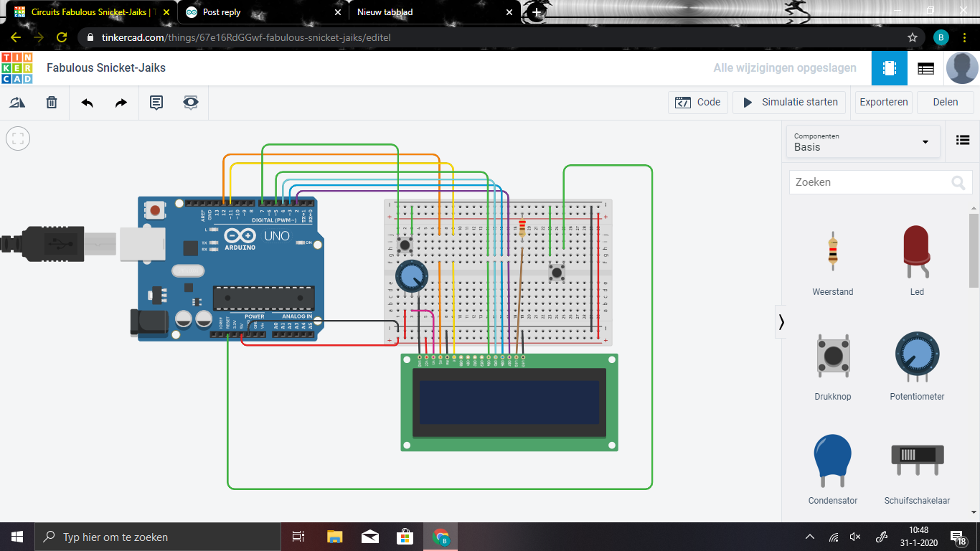Image resolution: width=980 pixels, height=551 pixels.
Task: Click the Zoeken search field
Action: (875, 182)
